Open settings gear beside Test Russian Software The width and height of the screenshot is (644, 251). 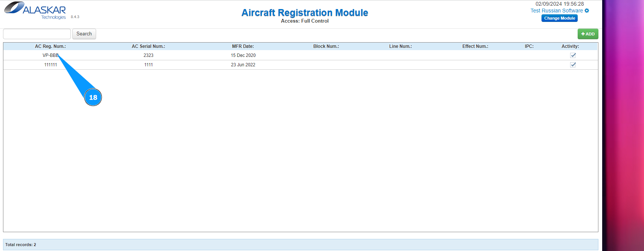click(587, 11)
